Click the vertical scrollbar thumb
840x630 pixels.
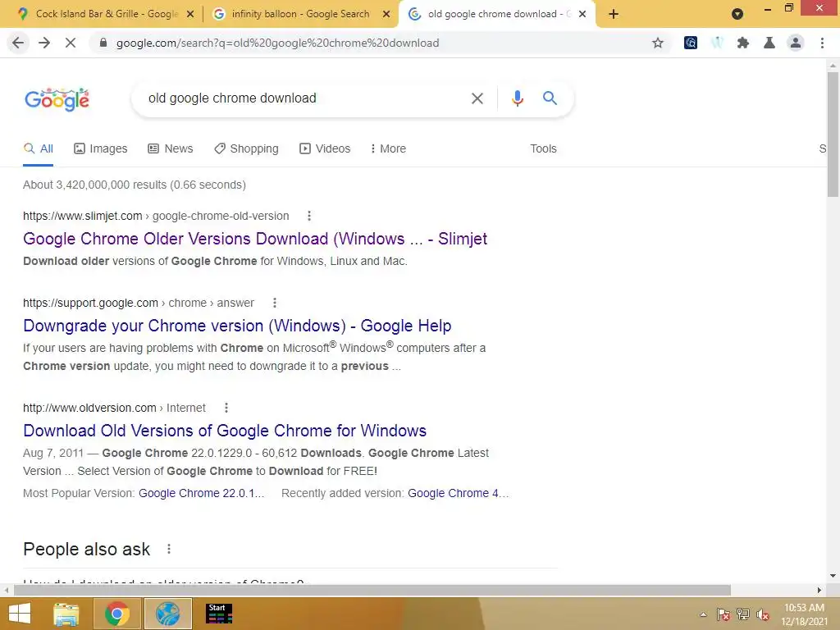833,134
